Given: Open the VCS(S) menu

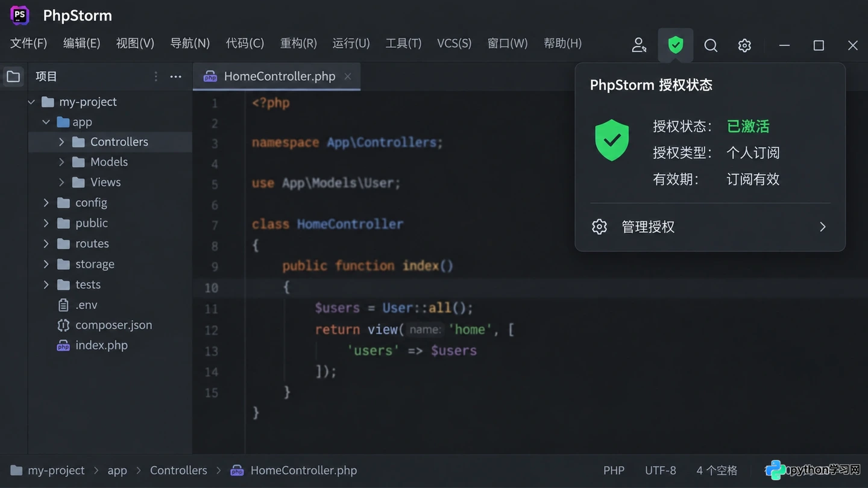Looking at the screenshot, I should point(454,43).
